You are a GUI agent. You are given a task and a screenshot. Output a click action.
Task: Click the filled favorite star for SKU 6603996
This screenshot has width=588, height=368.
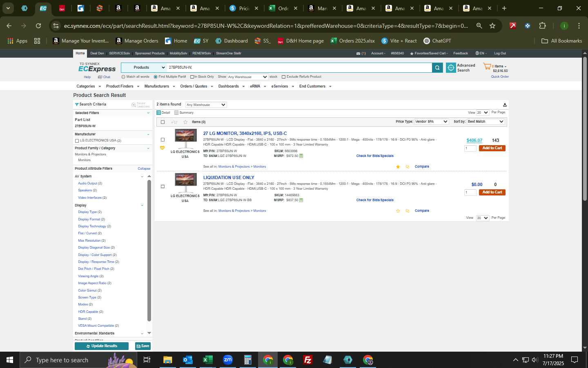click(398, 167)
